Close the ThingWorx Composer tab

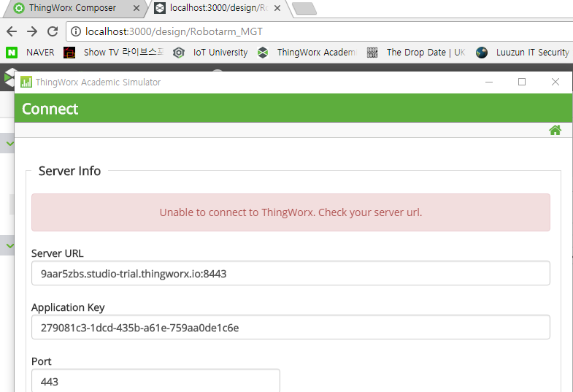tap(136, 8)
